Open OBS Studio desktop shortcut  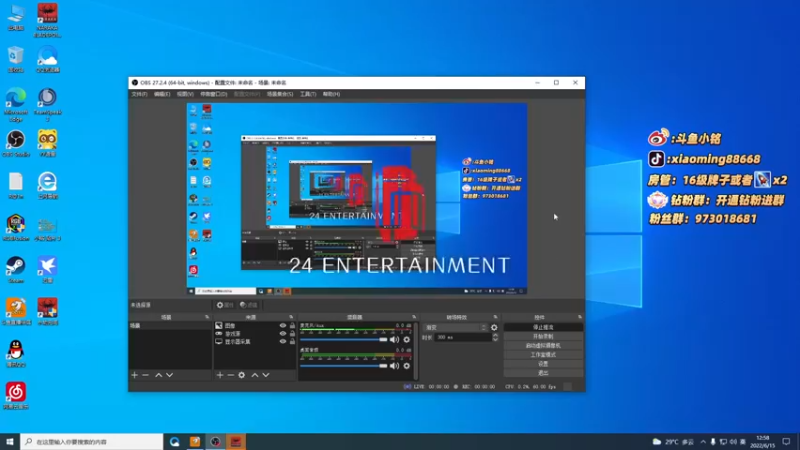point(16,143)
